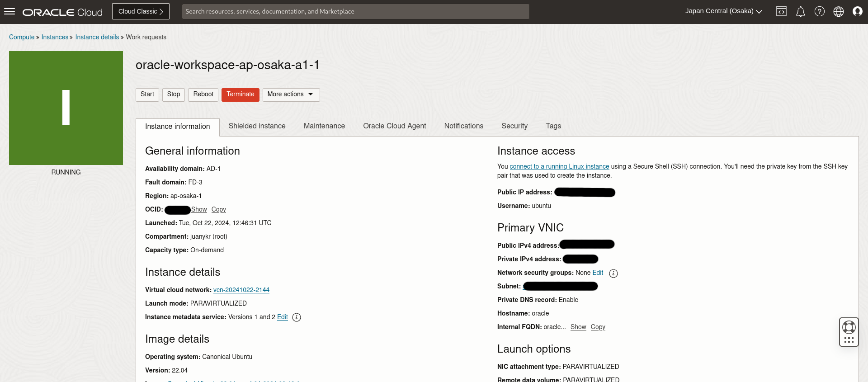Screen dimensions: 868x382
Task: Click the Oracle Cloud logo
Action: [62, 12]
